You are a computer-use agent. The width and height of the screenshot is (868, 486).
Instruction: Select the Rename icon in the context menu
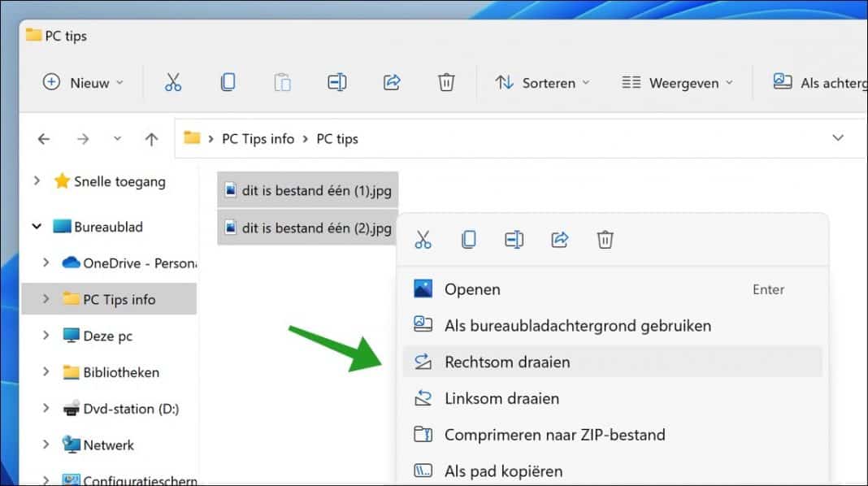tap(514, 239)
